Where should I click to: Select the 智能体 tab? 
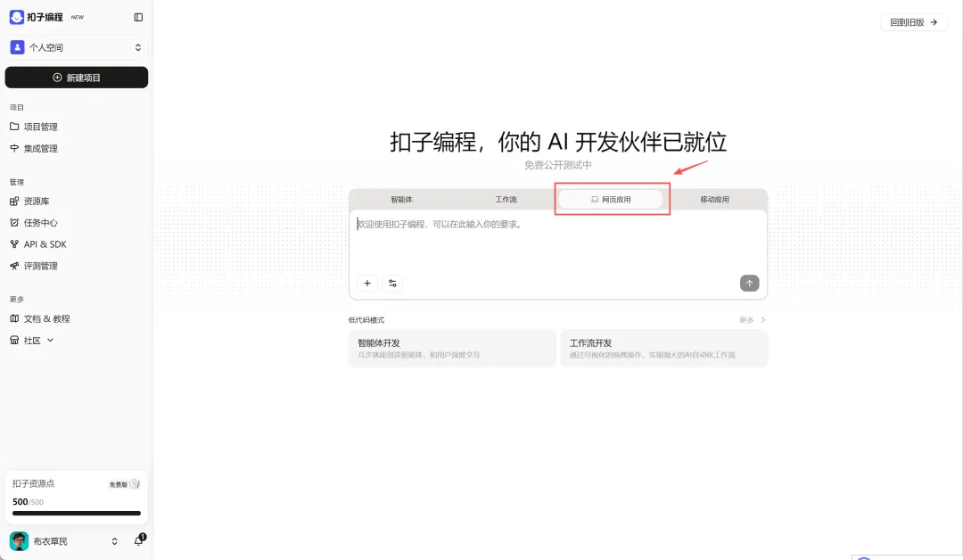(x=401, y=200)
